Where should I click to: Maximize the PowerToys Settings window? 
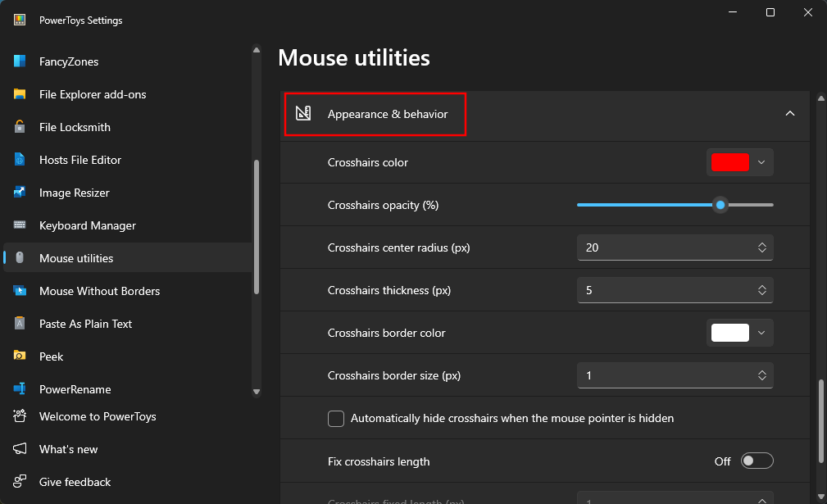tap(770, 12)
